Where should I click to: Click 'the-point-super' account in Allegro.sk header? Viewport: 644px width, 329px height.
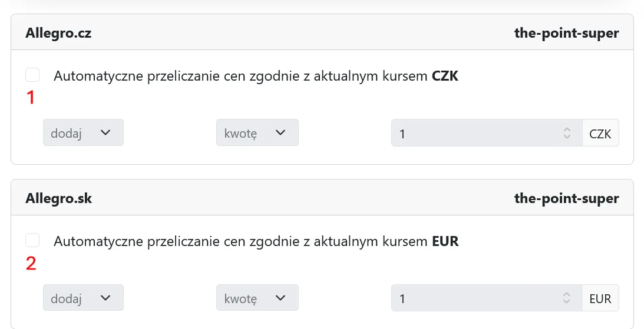click(x=566, y=198)
